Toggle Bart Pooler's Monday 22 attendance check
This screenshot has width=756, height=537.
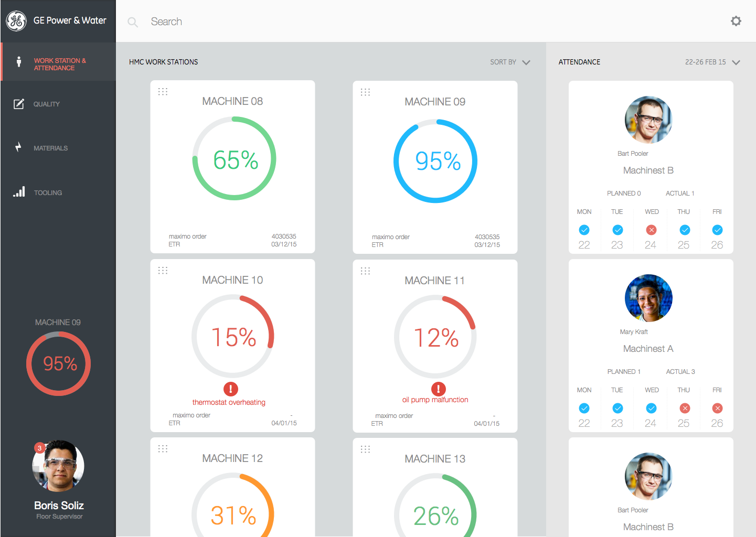[x=584, y=230]
